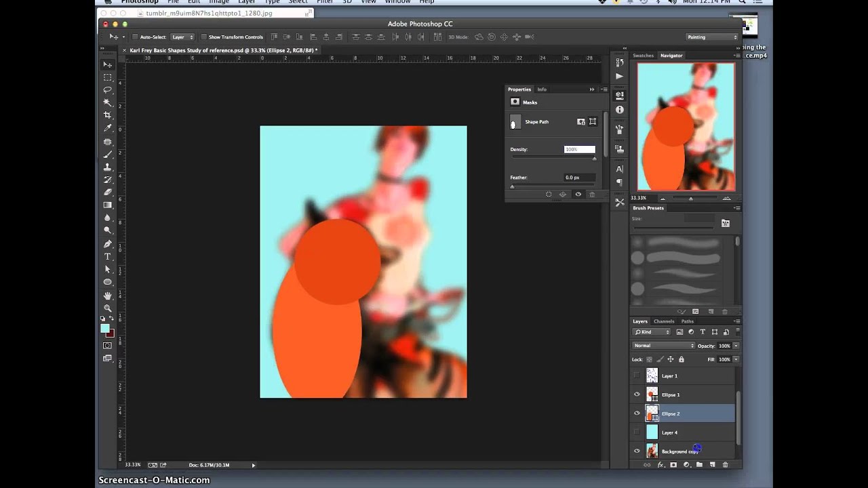The width and height of the screenshot is (868, 488).
Task: Select the Pen tool
Action: point(107,243)
